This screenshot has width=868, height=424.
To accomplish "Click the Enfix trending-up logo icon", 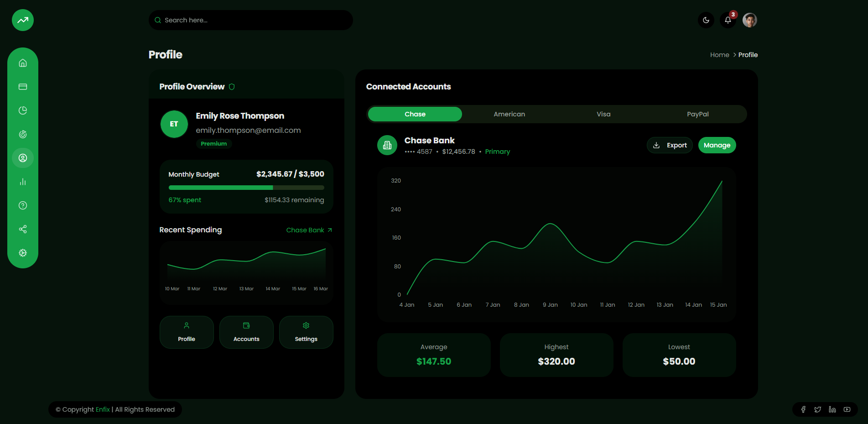I will pos(23,20).
